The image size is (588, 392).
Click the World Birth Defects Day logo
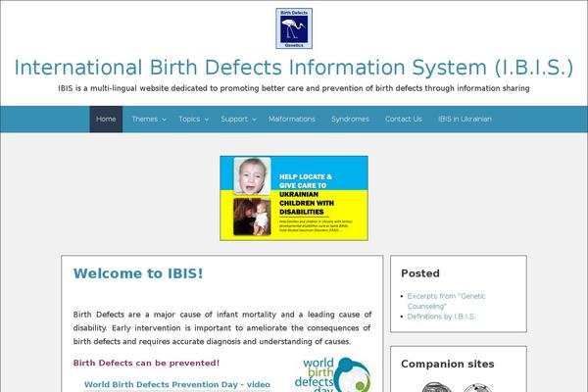coord(333,374)
